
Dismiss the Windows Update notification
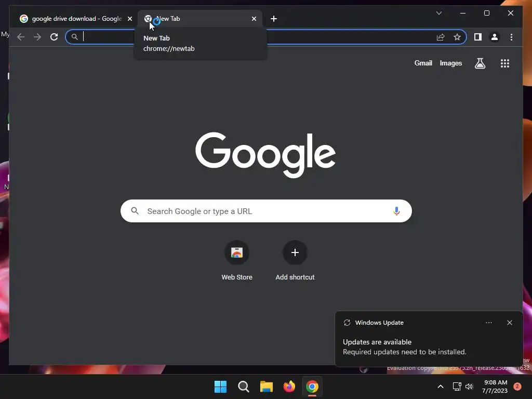509,323
